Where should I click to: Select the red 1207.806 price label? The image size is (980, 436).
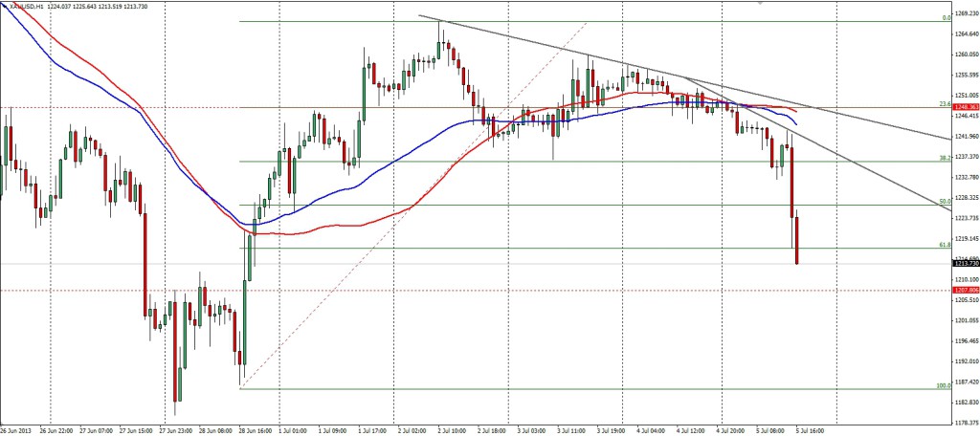(x=964, y=290)
